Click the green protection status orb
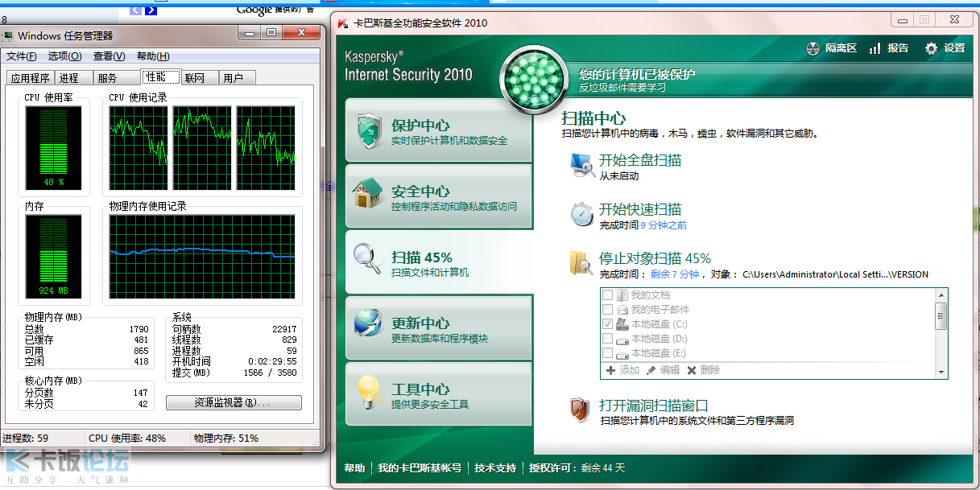Image resolution: width=980 pixels, height=490 pixels. click(536, 79)
